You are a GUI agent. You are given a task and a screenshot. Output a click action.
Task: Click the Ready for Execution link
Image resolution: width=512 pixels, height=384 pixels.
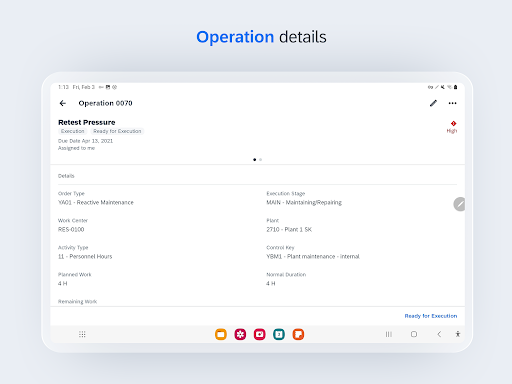point(431,316)
